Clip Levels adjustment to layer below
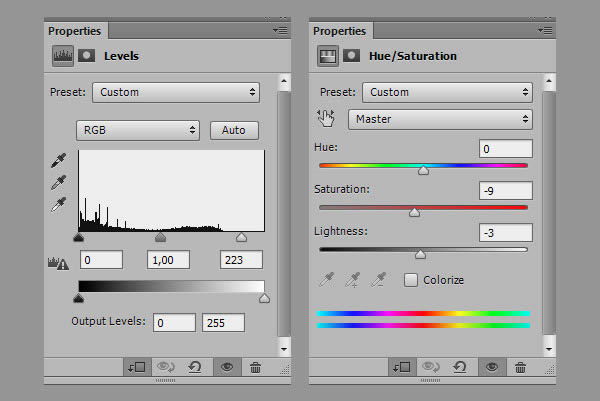The height and width of the screenshot is (401, 600). point(136,367)
